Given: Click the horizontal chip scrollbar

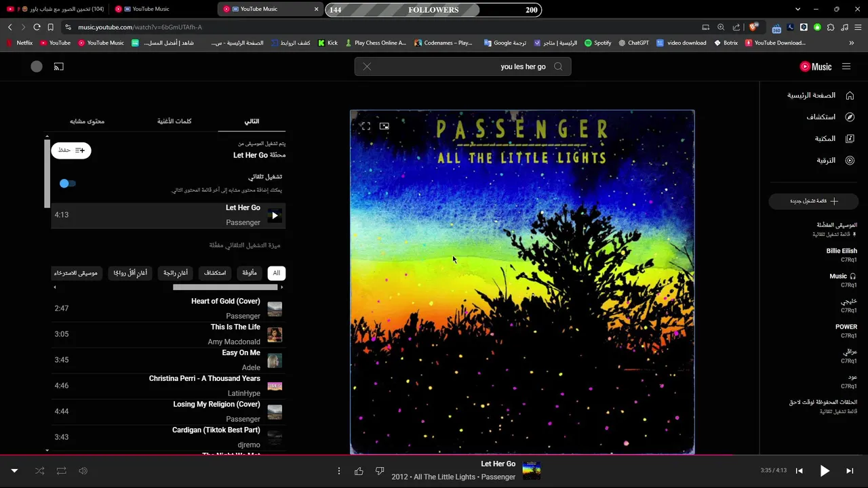Looking at the screenshot, I should click(225, 287).
